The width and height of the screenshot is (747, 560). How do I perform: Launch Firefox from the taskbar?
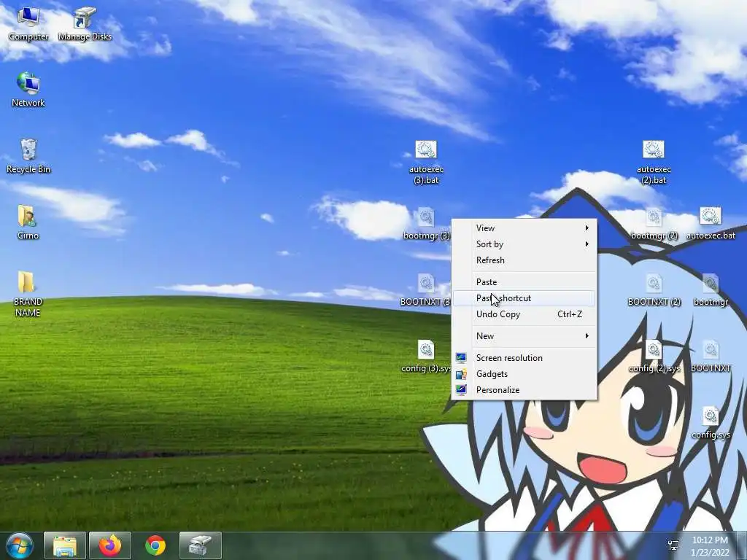pyautogui.click(x=110, y=545)
